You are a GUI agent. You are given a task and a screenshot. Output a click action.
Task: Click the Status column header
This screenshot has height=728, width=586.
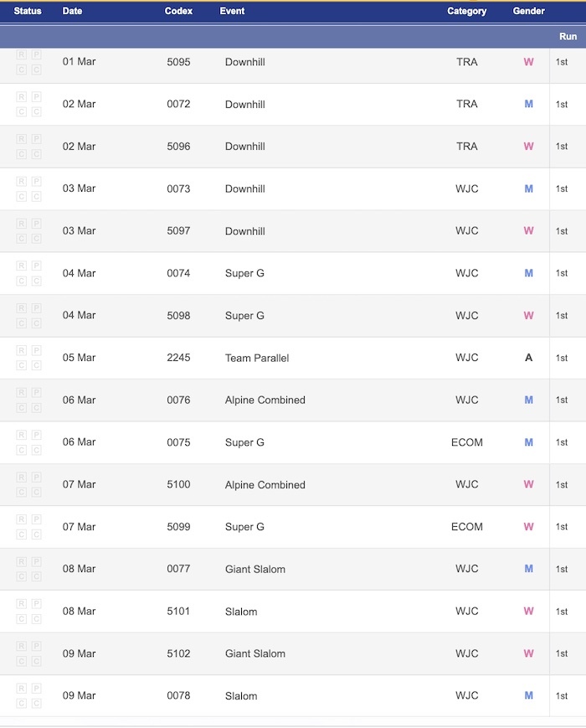[x=28, y=11]
